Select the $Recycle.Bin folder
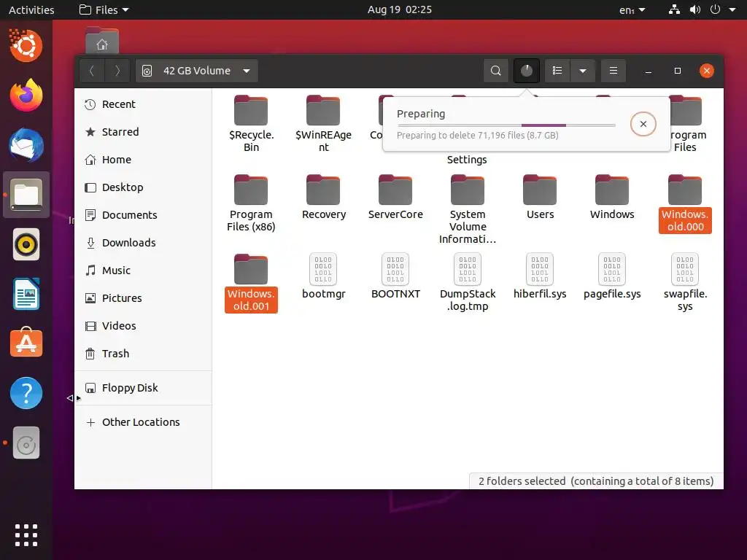Viewport: 747px width, 560px height. (x=251, y=124)
